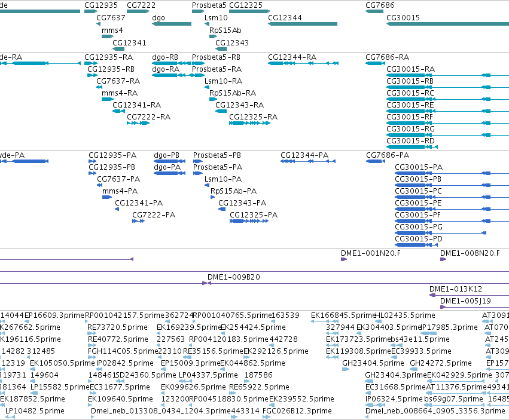This screenshot has height=420, width=509.
Task: Select the Lsm10 gene label
Action: pyautogui.click(x=216, y=18)
